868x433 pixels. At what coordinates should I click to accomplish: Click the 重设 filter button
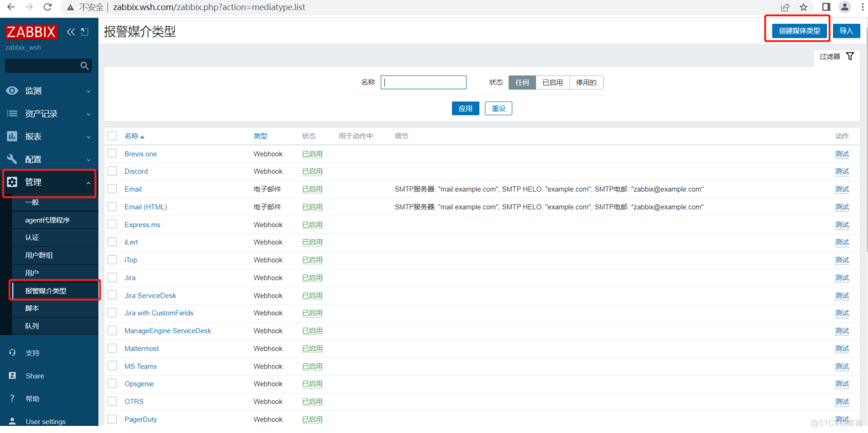[498, 108]
